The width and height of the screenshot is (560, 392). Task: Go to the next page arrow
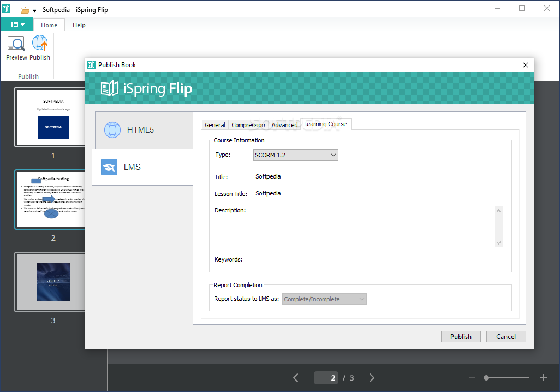[372, 378]
